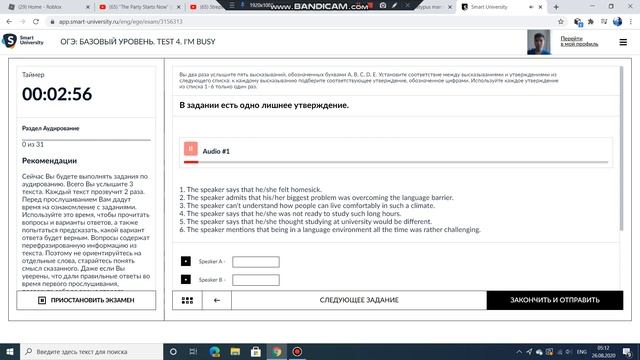The width and height of the screenshot is (640, 360).
Task: Open the taskbar clock and date
Action: click(603, 352)
